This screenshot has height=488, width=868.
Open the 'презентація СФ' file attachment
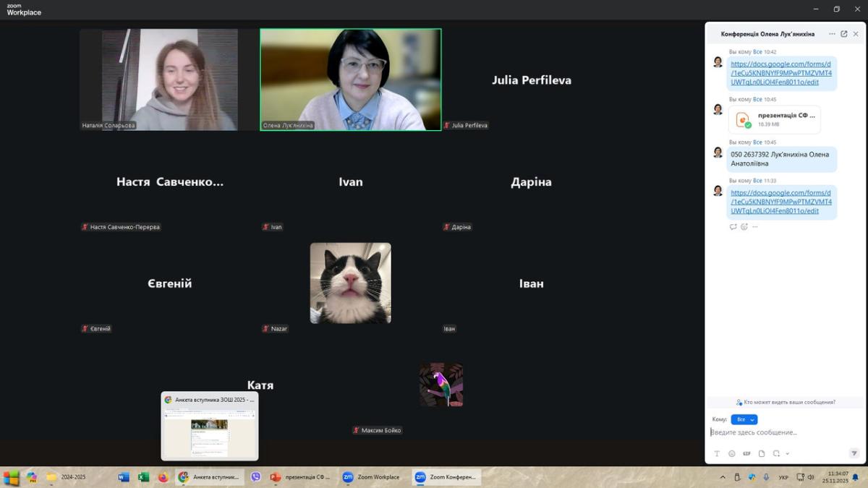(x=775, y=119)
